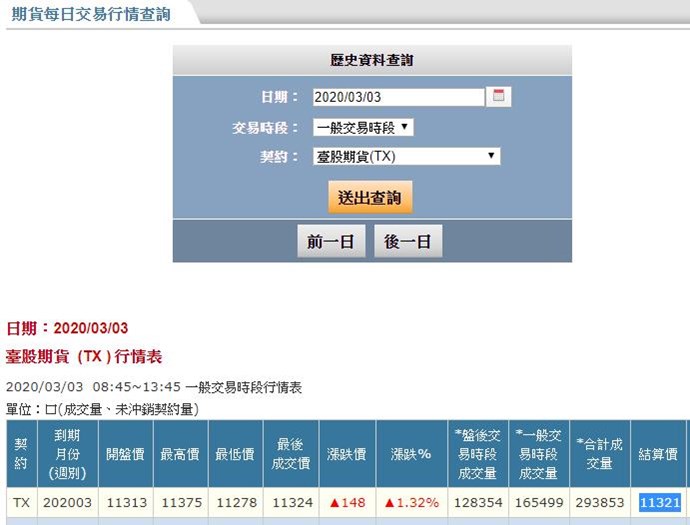This screenshot has width=690, height=525.
Task: Select the expiry month cell 202003
Action: click(66, 502)
